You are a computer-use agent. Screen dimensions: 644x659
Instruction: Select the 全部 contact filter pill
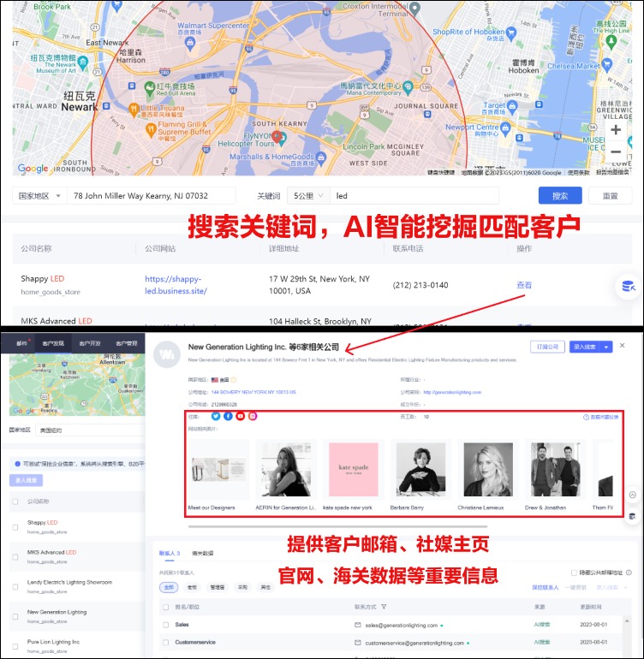[169, 587]
